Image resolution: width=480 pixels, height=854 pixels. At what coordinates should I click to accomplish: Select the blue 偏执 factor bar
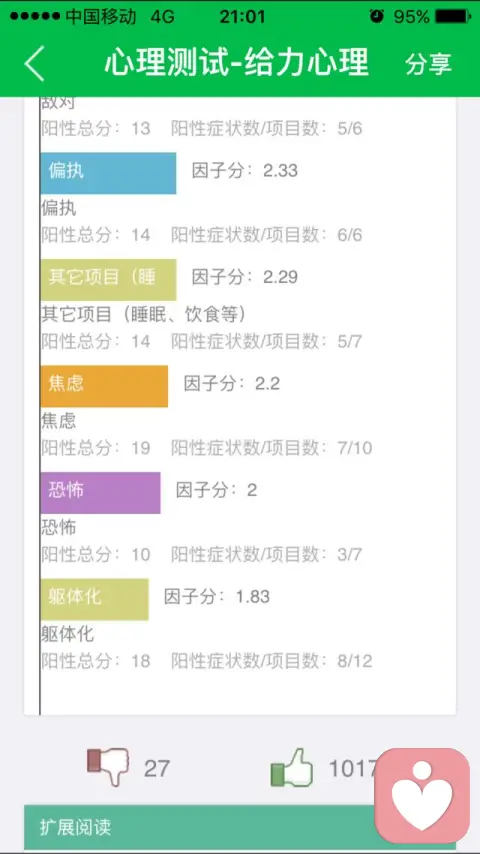[x=108, y=173]
